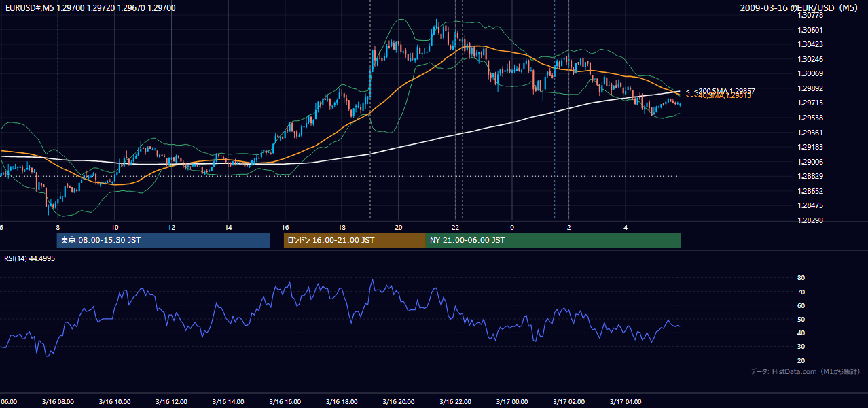Viewport: 868px width, 408px height.
Task: Click RSI scale value 40
Action: tap(801, 333)
